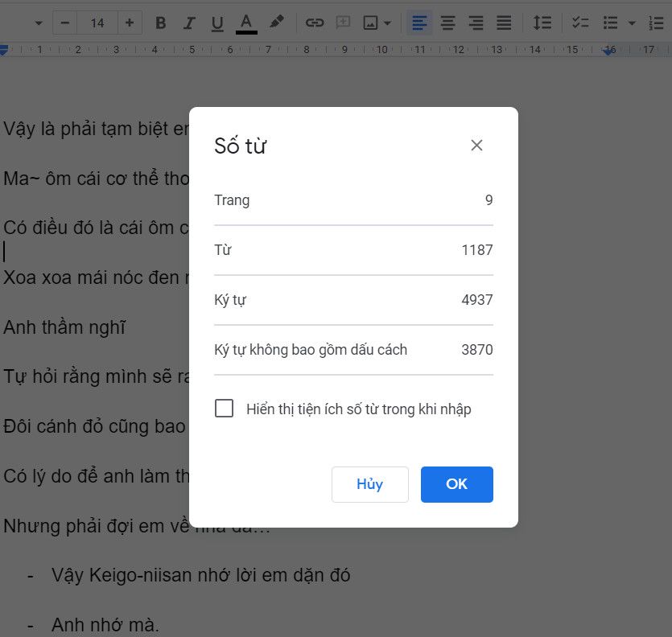This screenshot has height=637, width=672.
Task: Click the line 'Anh nhớ mà.'
Action: click(105, 625)
